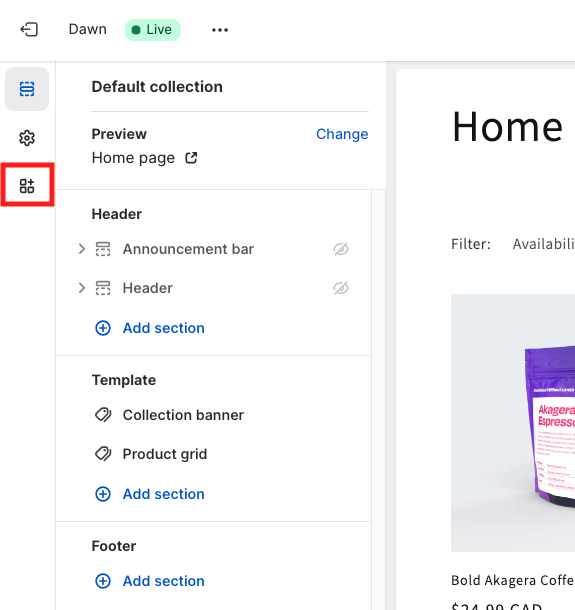
Task: Expand the Header section row
Action: click(81, 288)
